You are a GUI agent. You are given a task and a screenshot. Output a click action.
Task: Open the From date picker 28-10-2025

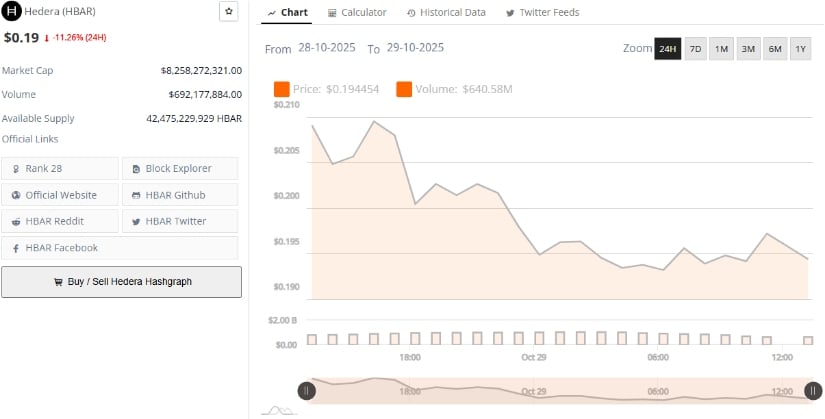click(x=329, y=48)
